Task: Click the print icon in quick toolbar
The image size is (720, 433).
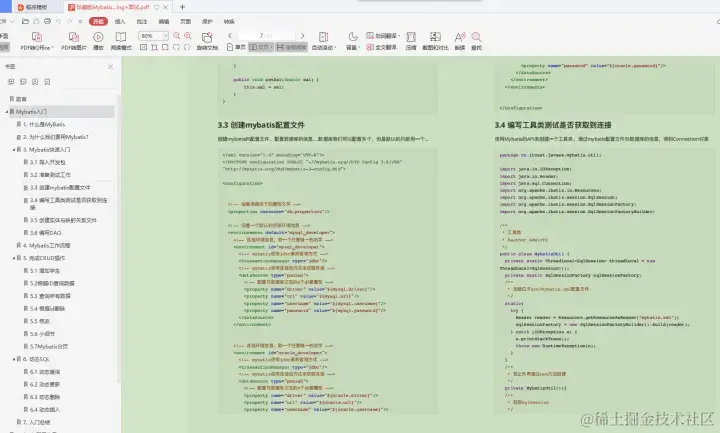Action: 47,21
